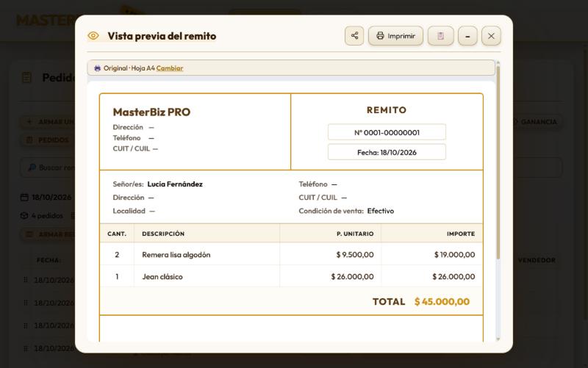Minimize the remito preview dialog

tap(467, 36)
